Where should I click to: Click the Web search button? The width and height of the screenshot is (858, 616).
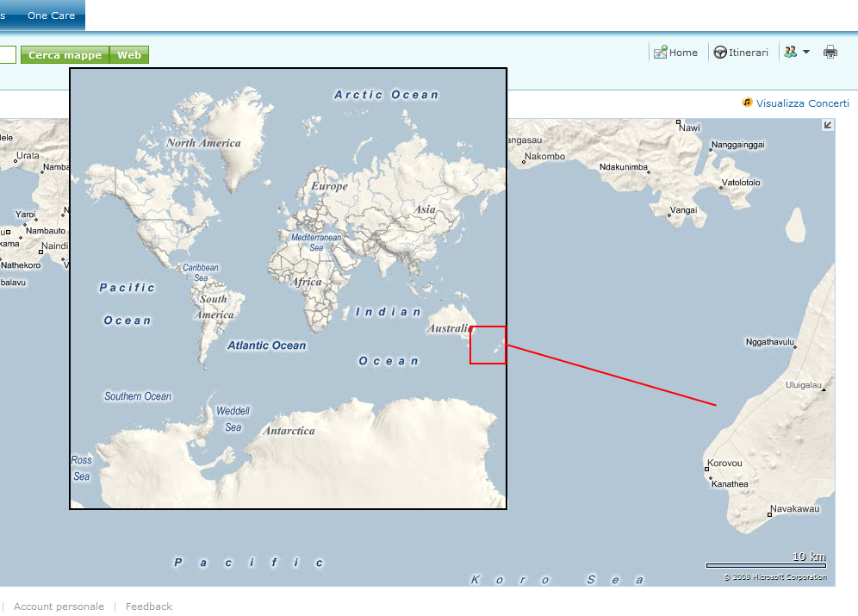pyautogui.click(x=129, y=54)
